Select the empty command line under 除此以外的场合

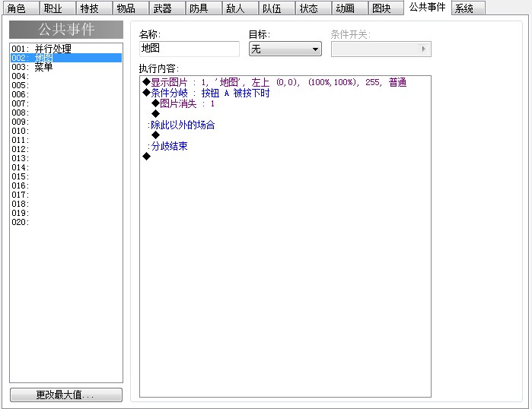285,135
